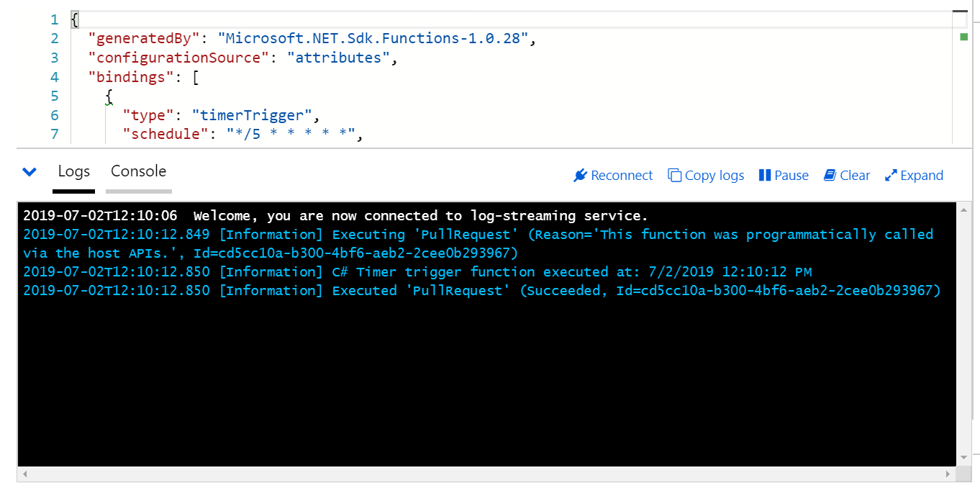Click the Expand diagonal-arrows icon
Image resolution: width=980 pixels, height=496 pixels.
890,175
